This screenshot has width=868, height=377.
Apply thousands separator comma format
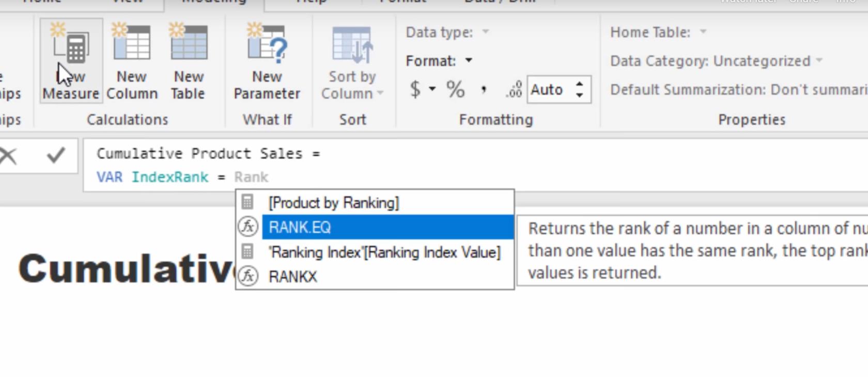(484, 89)
